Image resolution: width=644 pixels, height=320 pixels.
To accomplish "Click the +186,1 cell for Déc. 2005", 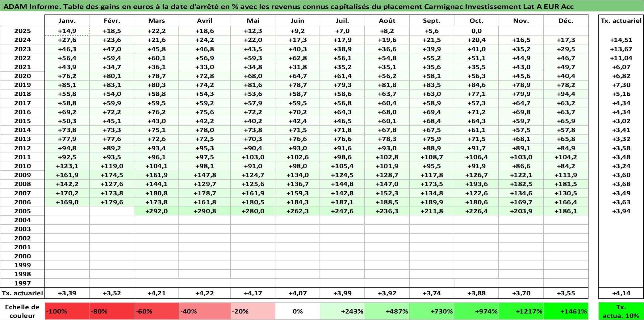I will click(x=566, y=211).
